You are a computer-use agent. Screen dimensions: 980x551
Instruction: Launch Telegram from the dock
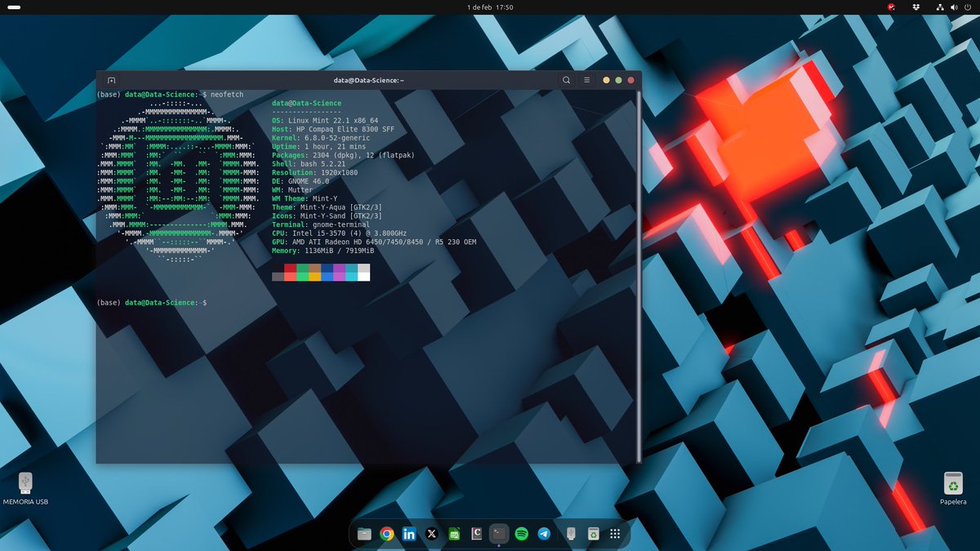[x=543, y=534]
